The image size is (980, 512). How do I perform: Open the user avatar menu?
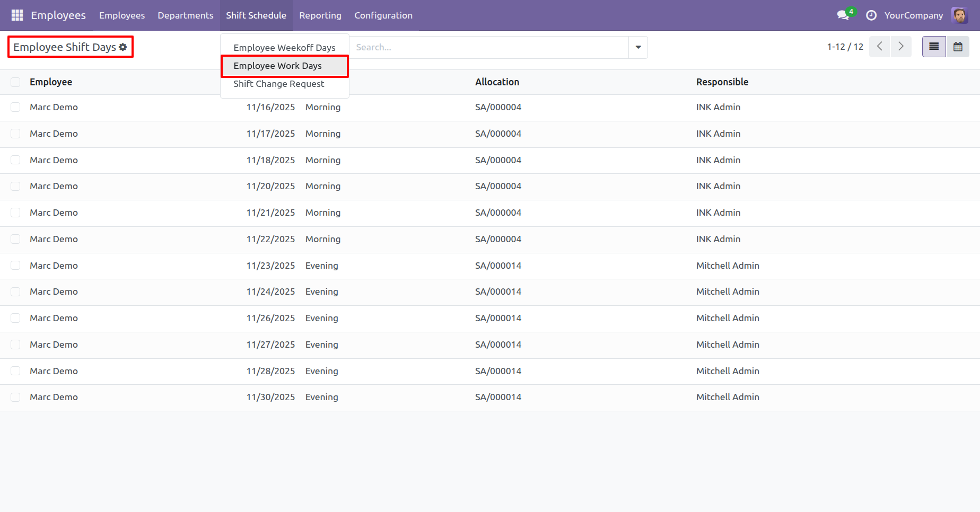(x=960, y=15)
